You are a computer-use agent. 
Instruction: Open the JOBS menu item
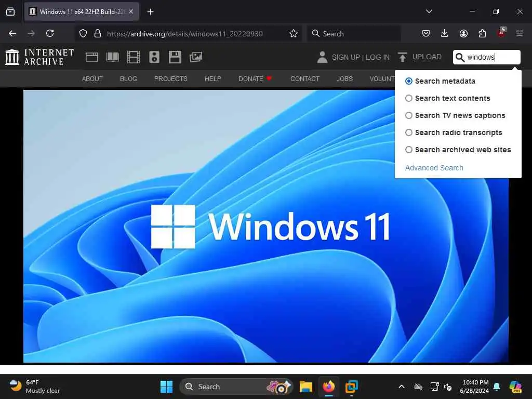click(345, 79)
